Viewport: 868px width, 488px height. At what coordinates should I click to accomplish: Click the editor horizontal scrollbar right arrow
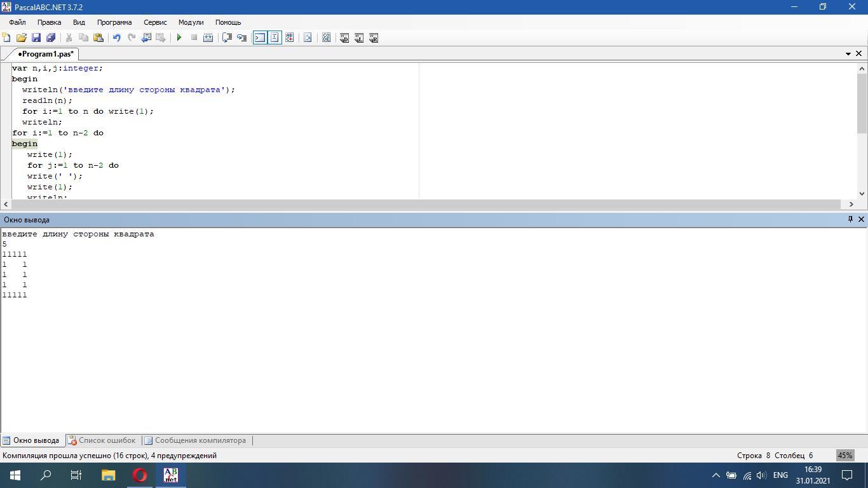click(851, 204)
